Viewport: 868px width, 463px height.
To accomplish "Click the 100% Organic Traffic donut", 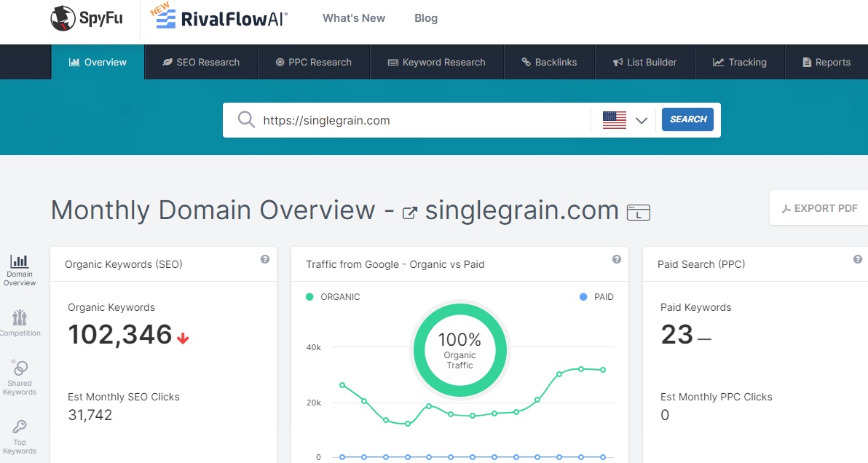I will (459, 350).
